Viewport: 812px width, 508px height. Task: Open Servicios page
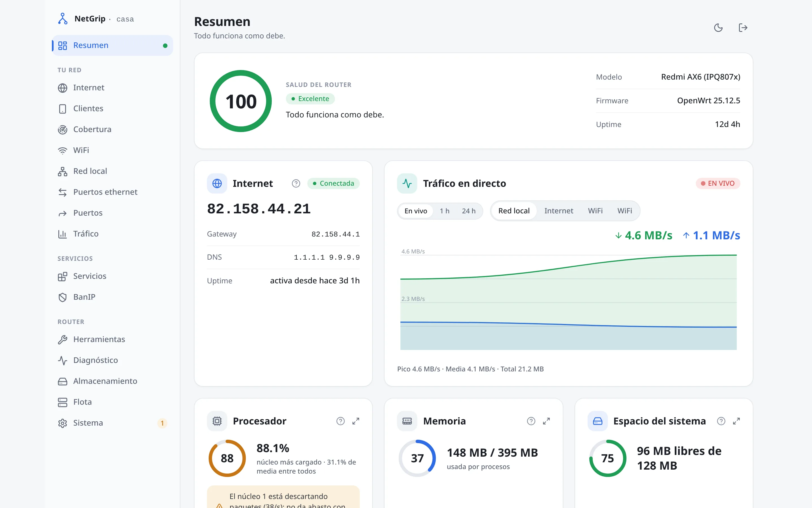click(x=112, y=276)
